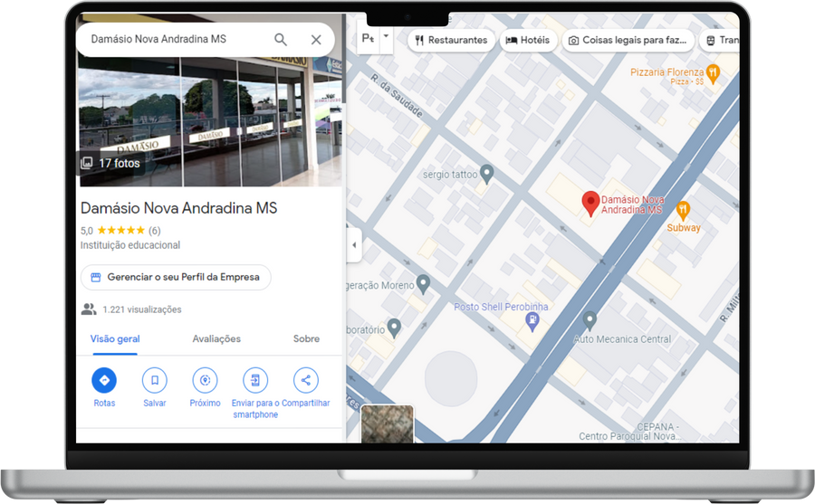Open the dropdown arrow beside Pt
The height and width of the screenshot is (504, 815).
386,37
